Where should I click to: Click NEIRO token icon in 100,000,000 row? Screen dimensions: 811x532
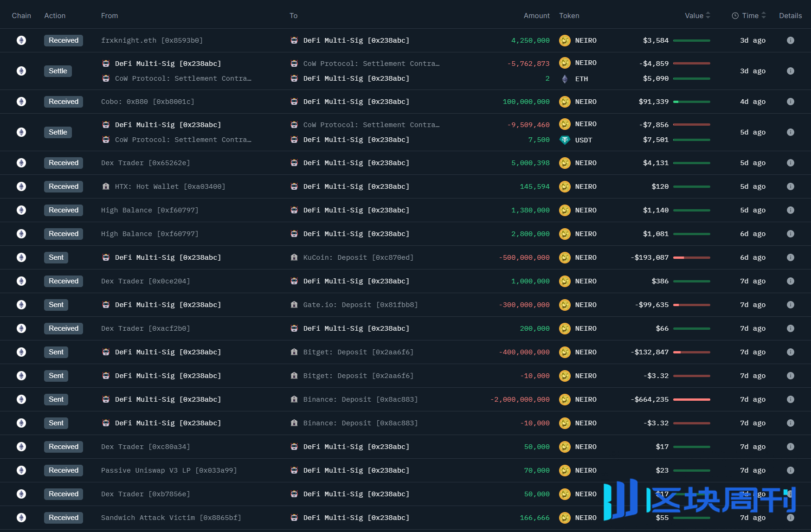click(565, 102)
